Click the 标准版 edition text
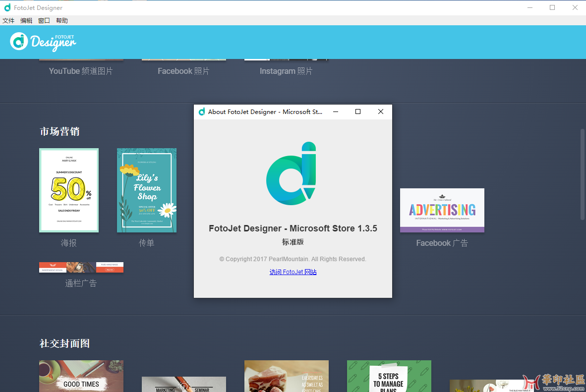 tap(293, 242)
